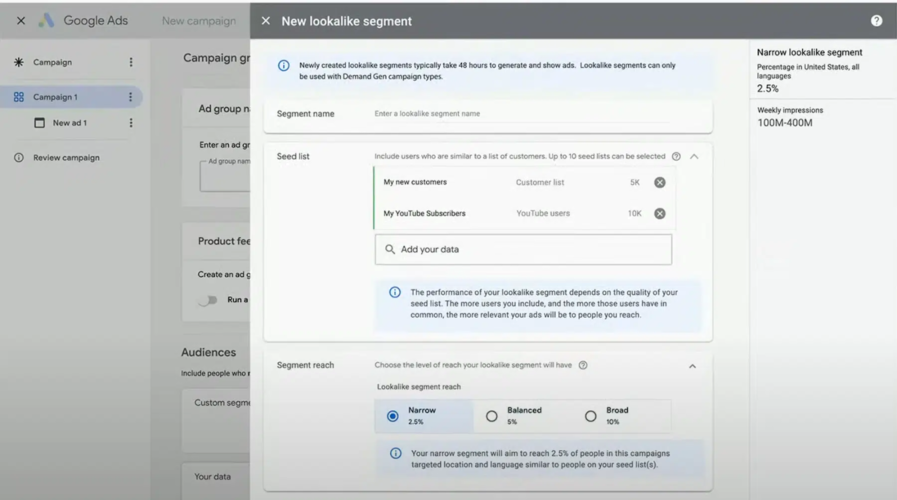Remove My new customers seed list
897x500 pixels.
[x=660, y=183]
